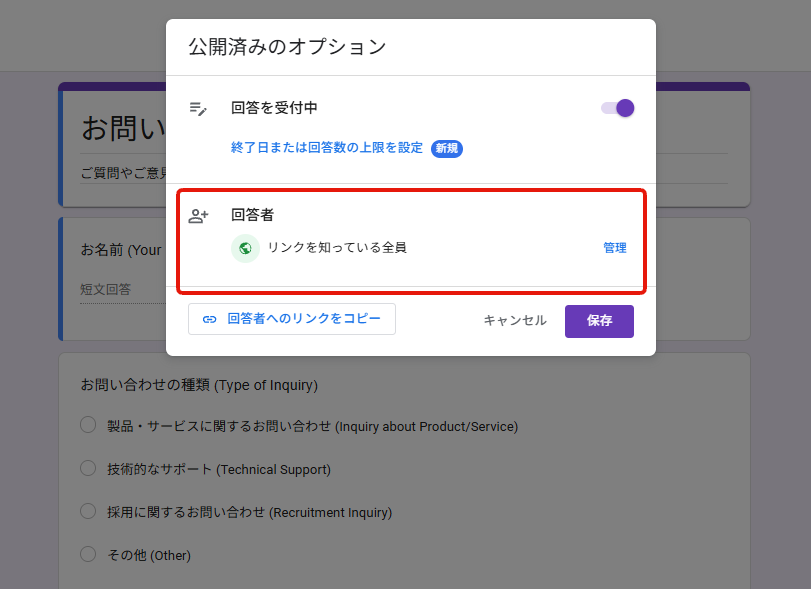Click 管理 to manage respondents

point(614,248)
